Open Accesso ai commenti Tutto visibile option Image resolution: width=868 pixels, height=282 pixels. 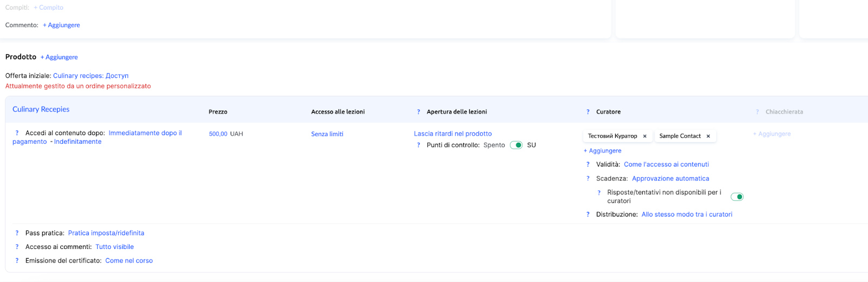tap(114, 247)
